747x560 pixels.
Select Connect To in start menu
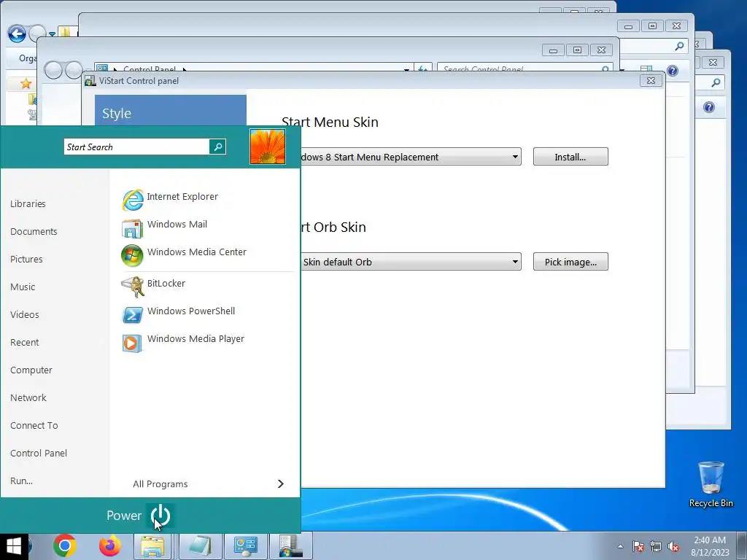click(34, 425)
